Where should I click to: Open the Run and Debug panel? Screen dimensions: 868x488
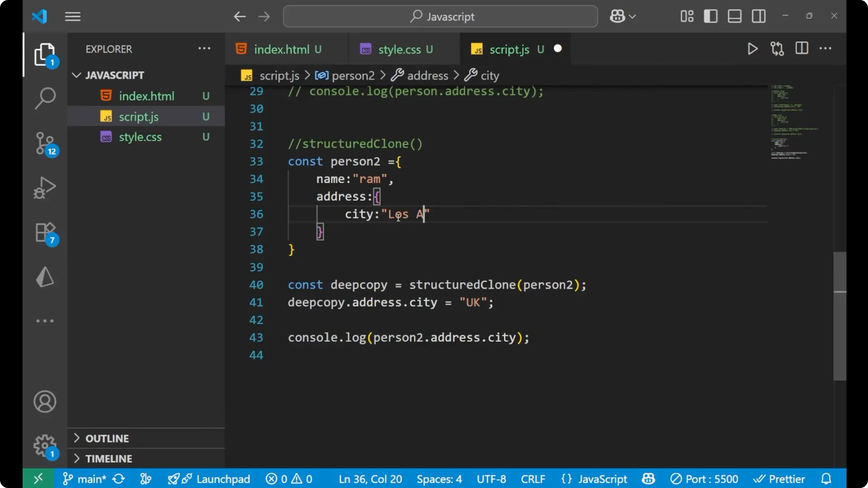[x=45, y=188]
